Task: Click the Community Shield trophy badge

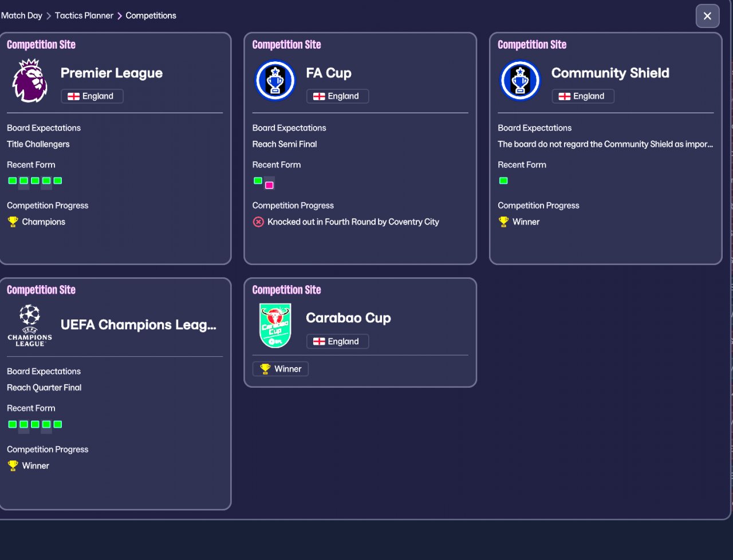Action: point(520,81)
